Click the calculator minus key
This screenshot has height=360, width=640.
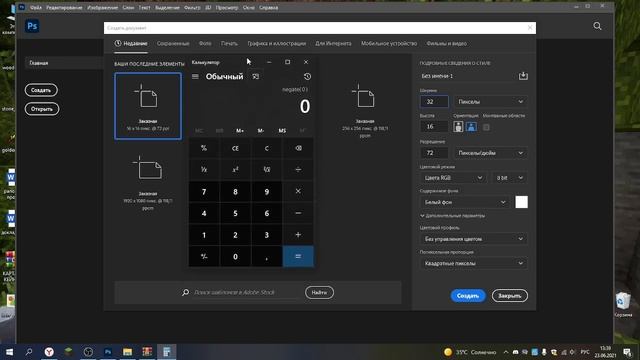[x=298, y=213]
